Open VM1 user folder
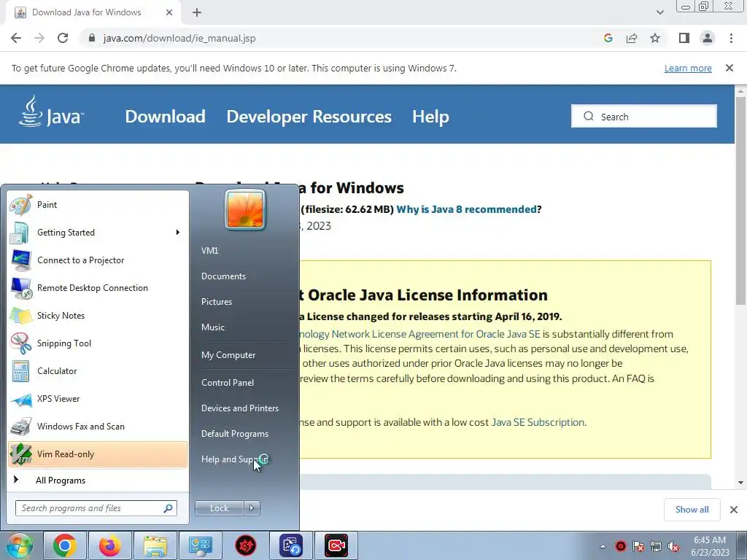Viewport: 747px width, 560px height. pos(209,251)
